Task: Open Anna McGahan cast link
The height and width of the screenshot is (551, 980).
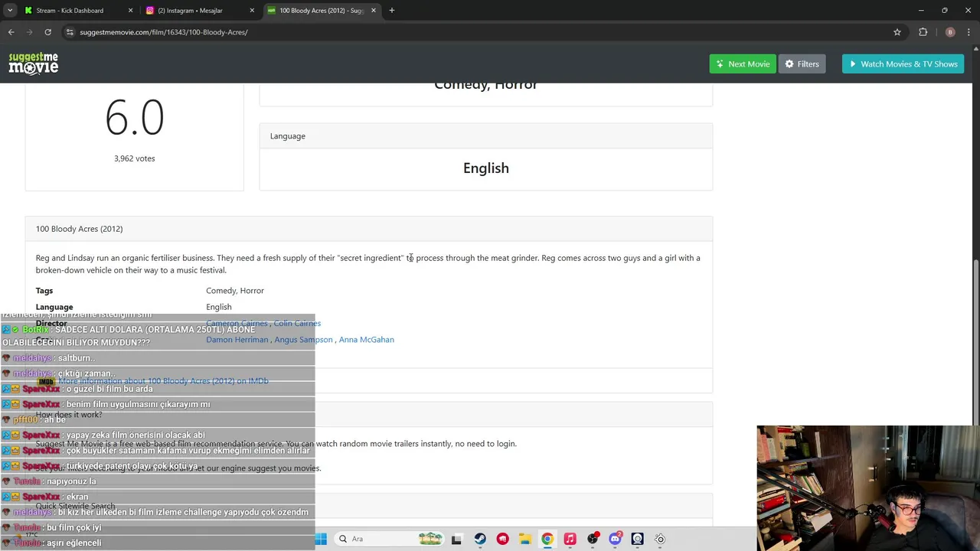Action: tap(366, 340)
